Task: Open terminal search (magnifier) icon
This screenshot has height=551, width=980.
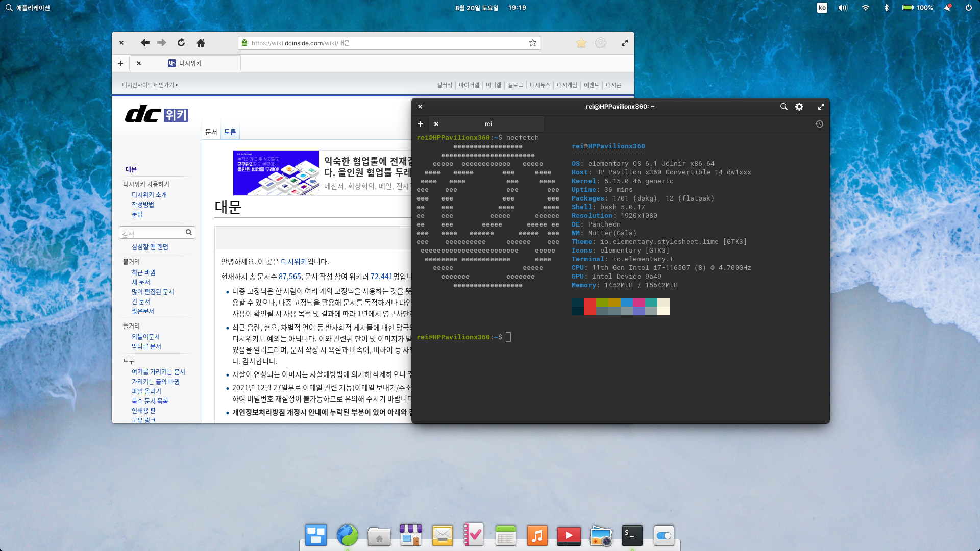Action: tap(783, 107)
